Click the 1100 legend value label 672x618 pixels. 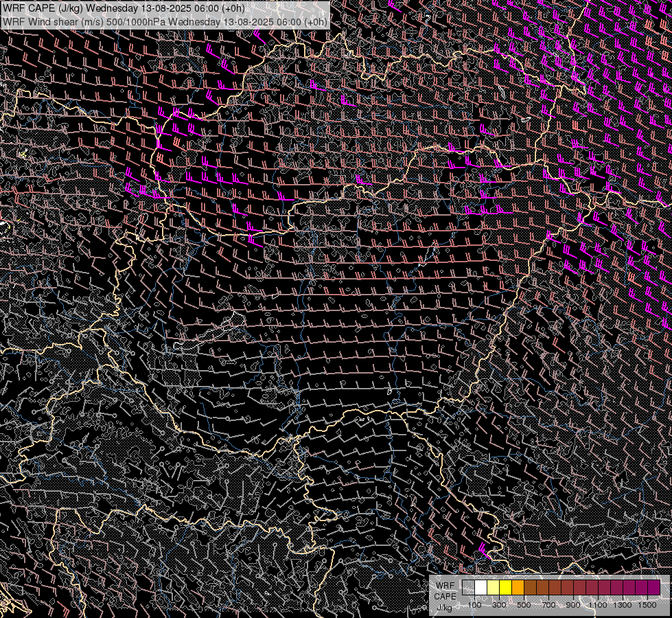pyautogui.click(x=598, y=605)
